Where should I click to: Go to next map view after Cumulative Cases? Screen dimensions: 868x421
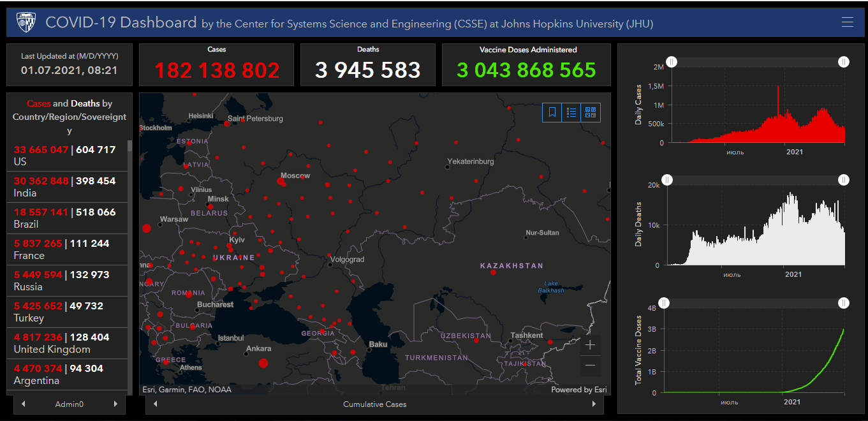tap(594, 404)
